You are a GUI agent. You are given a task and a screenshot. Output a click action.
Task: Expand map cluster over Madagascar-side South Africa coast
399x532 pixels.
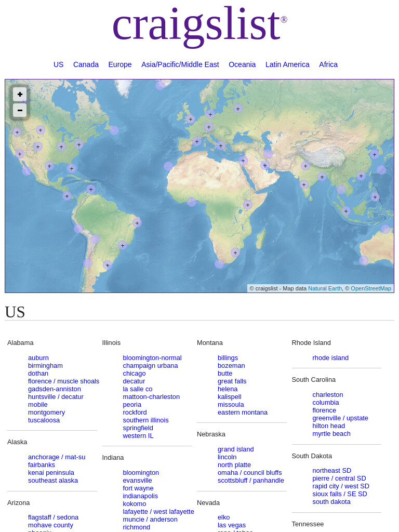click(x=235, y=252)
